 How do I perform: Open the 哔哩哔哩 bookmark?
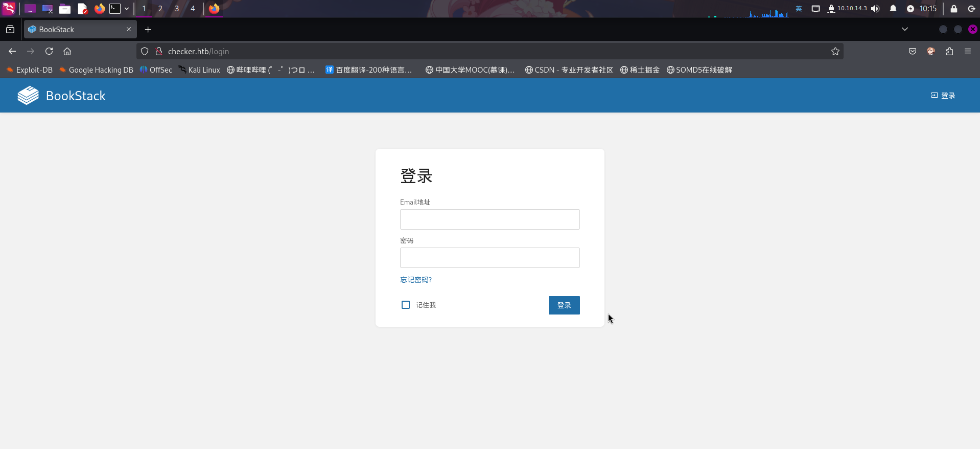click(x=271, y=70)
